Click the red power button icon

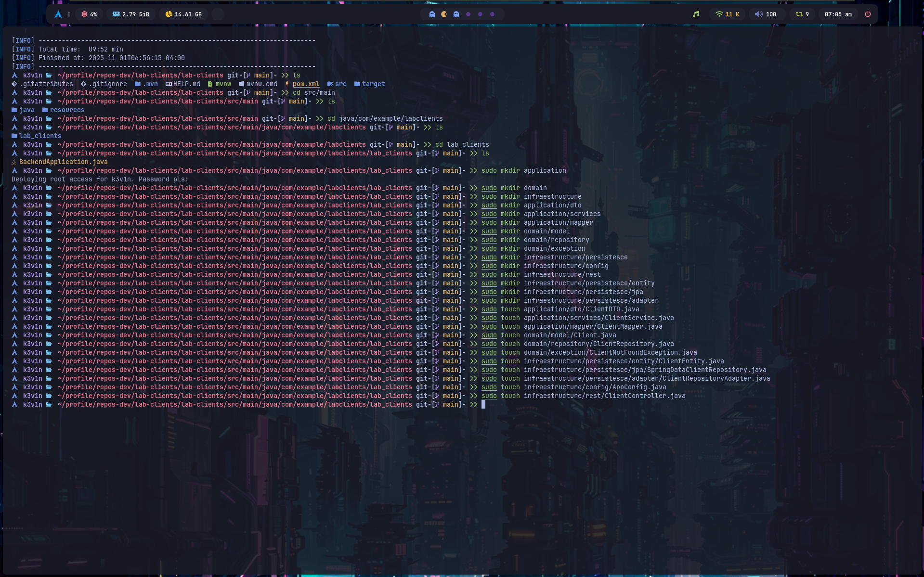click(868, 14)
